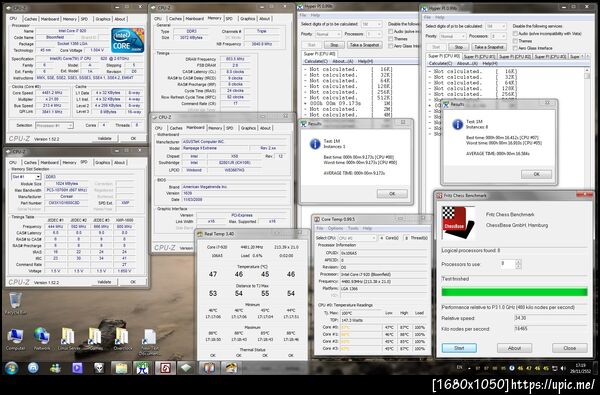The image size is (600, 395).
Task: Click the red Fritz Chess taskbar button
Action: coord(165,368)
